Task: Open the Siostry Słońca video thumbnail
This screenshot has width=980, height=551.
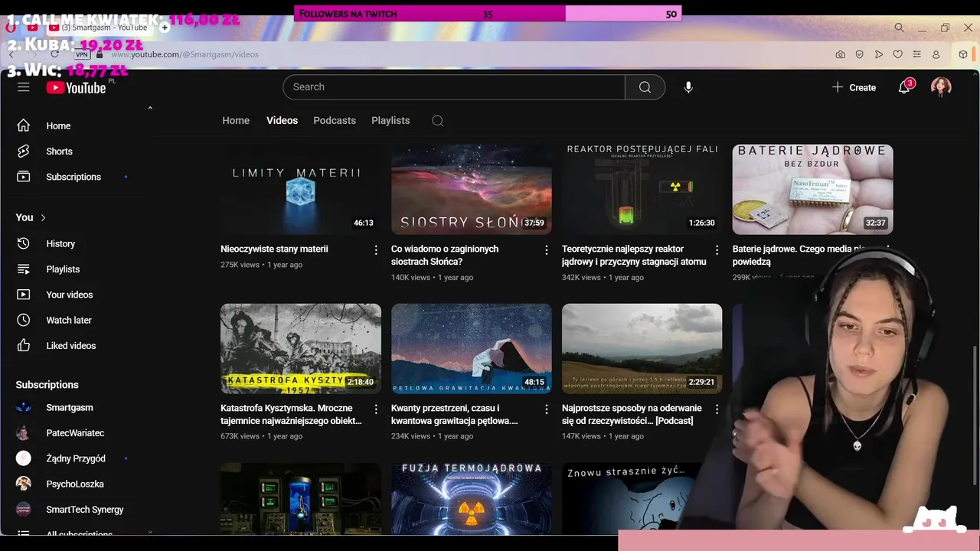Action: click(x=472, y=189)
